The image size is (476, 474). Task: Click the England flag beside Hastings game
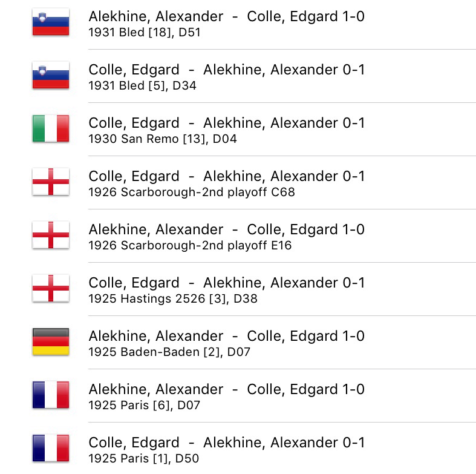(x=51, y=289)
